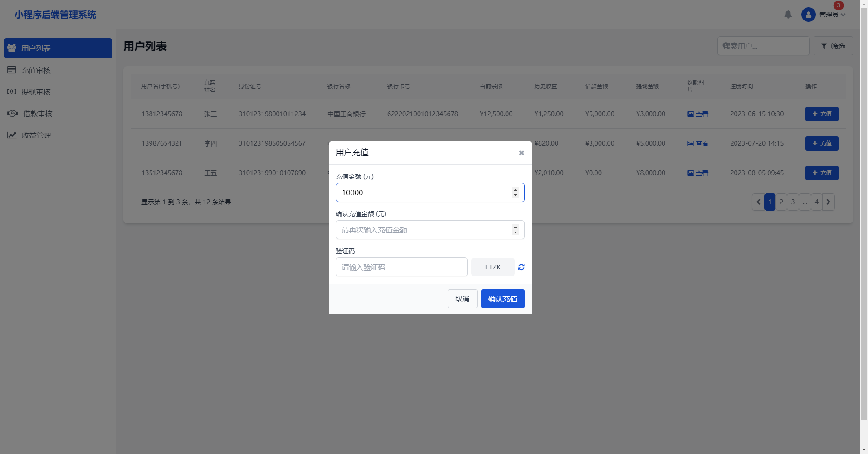View receipt image for user 李四
The width and height of the screenshot is (868, 454).
point(697,143)
